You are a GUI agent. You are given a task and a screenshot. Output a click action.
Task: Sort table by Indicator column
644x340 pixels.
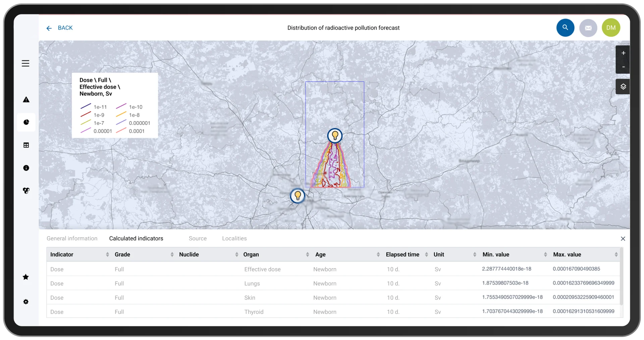click(x=107, y=255)
